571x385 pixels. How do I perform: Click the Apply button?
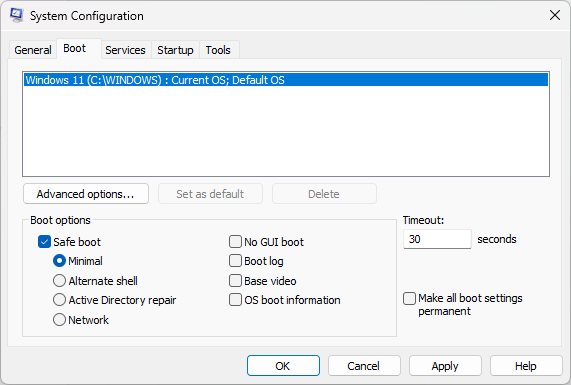tap(445, 366)
